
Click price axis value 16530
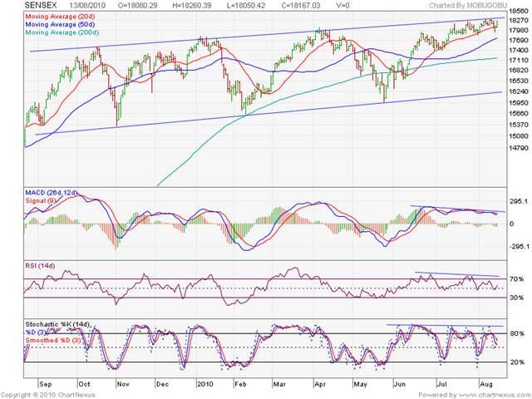pyautogui.click(x=518, y=81)
